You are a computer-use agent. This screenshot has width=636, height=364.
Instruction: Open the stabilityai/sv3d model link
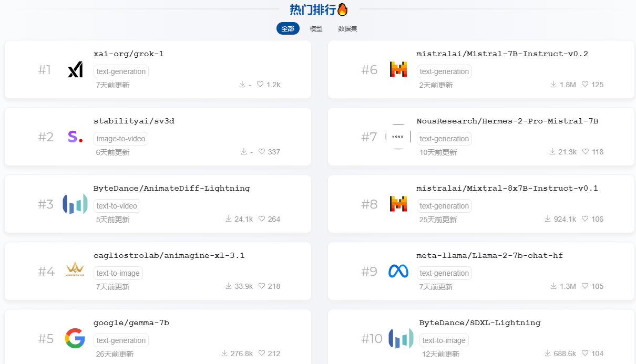134,121
